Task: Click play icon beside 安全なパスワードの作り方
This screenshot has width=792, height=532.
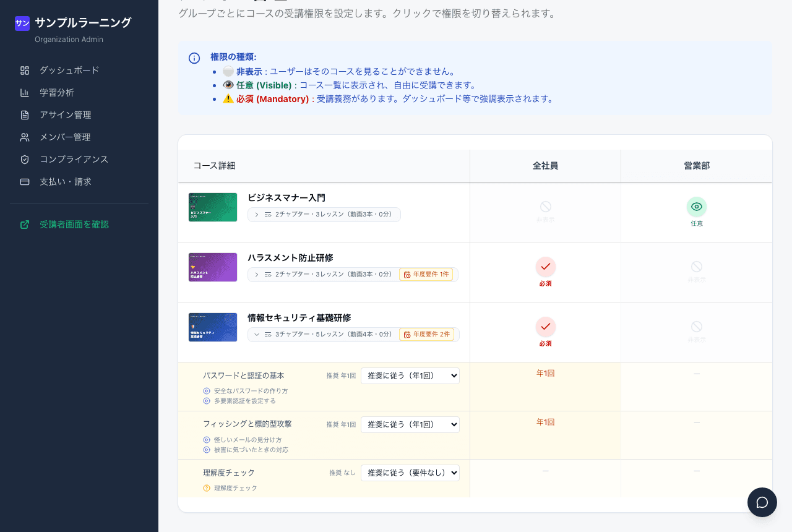Action: tap(207, 391)
